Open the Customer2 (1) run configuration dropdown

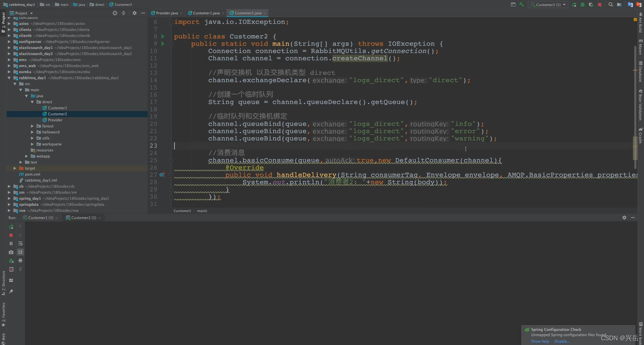click(x=548, y=5)
